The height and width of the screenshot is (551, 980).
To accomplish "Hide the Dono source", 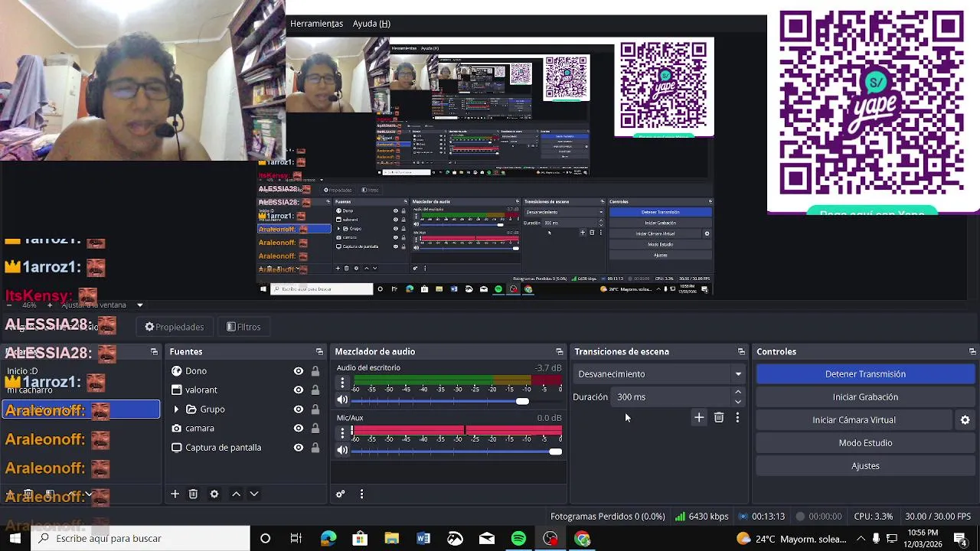I will 299,371.
